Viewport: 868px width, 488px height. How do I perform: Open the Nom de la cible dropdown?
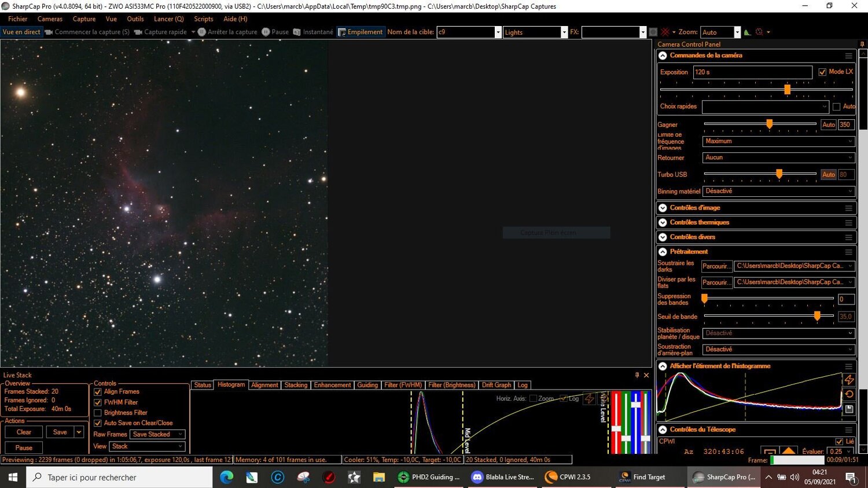(498, 32)
